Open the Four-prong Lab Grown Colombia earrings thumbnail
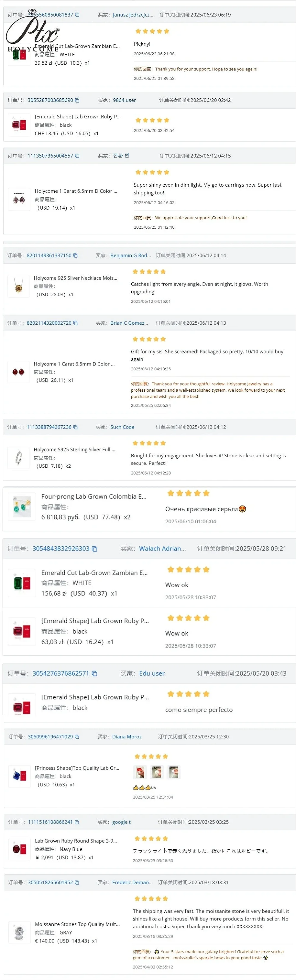Viewport: 296px width, 980px height. 22,507
